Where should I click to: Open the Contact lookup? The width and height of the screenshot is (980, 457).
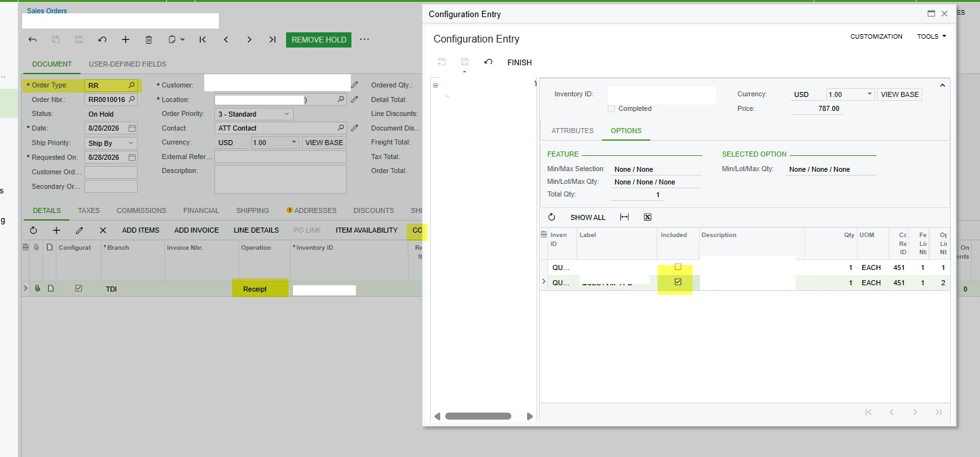tap(341, 128)
